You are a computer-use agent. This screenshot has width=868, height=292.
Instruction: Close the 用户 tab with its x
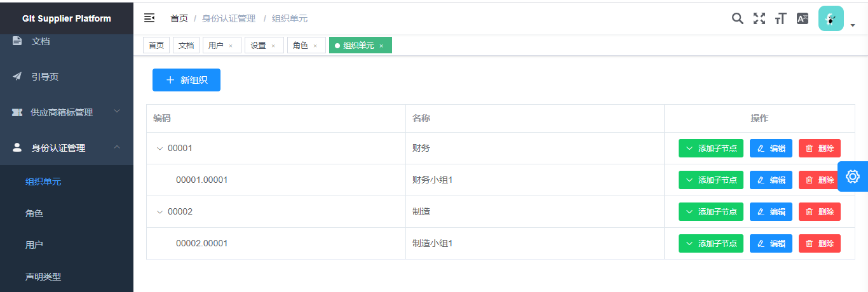pos(231,46)
